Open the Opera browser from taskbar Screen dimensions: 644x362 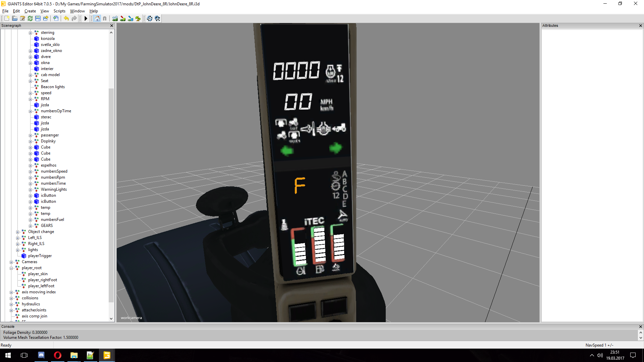[x=58, y=355]
